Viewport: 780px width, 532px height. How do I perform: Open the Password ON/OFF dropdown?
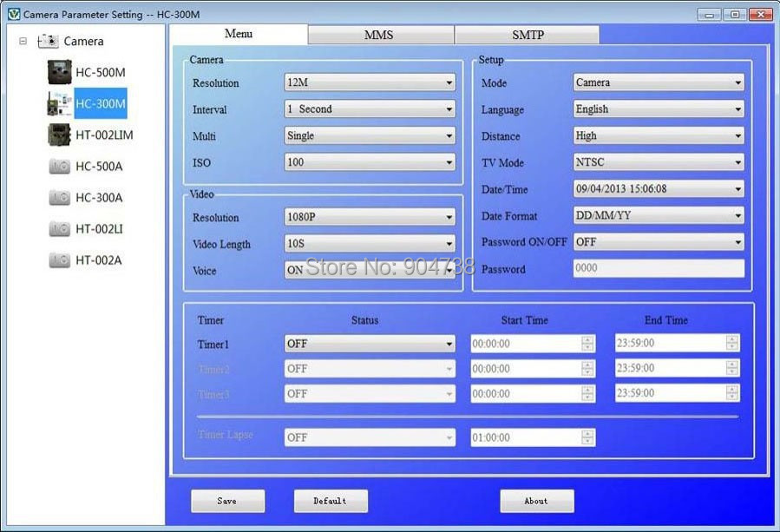pos(659,242)
